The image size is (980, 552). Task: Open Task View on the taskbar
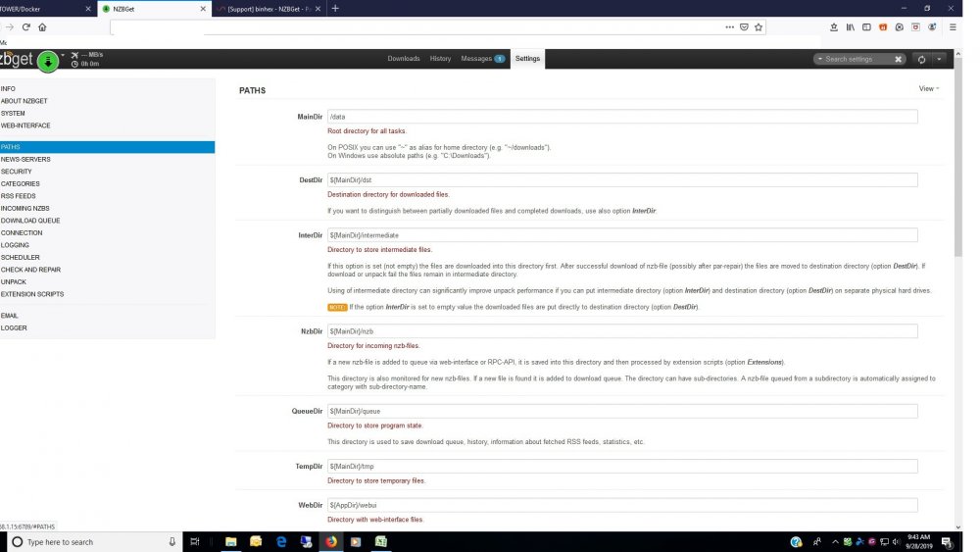point(194,542)
